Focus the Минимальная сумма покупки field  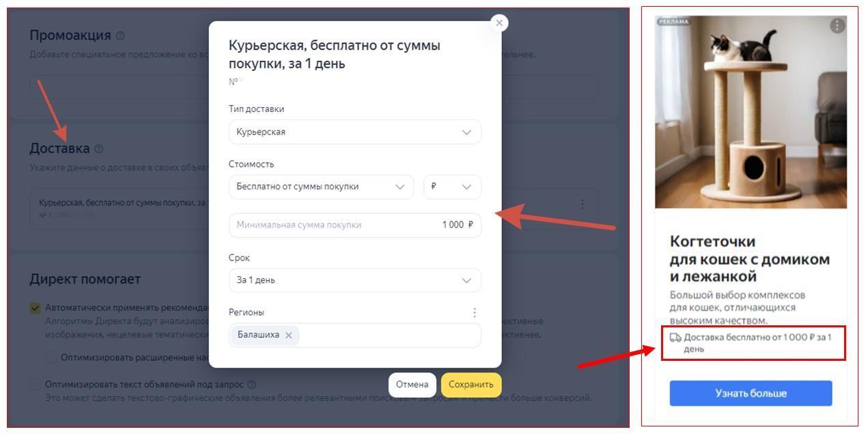[355, 225]
